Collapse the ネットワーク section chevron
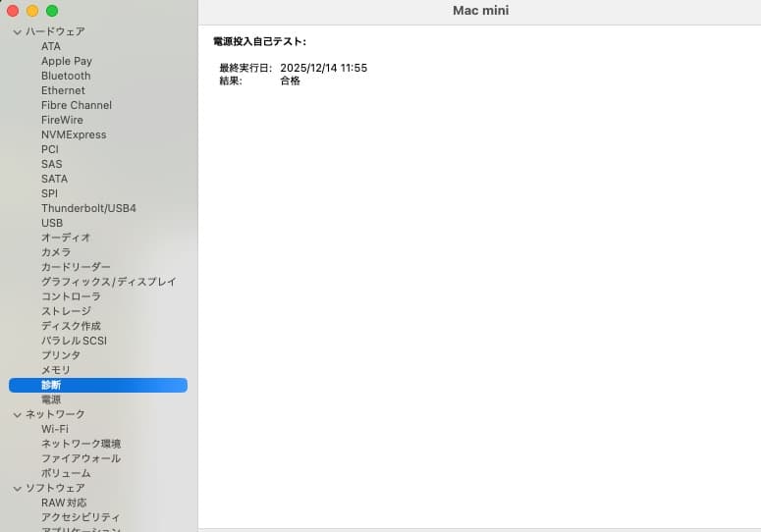The height and width of the screenshot is (532, 761). click(x=18, y=414)
